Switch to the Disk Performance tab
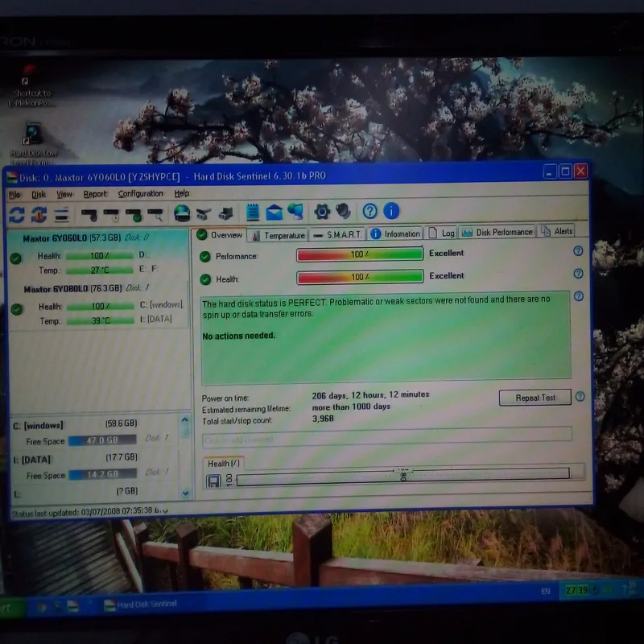Screen dimensions: 644x644 tap(497, 232)
